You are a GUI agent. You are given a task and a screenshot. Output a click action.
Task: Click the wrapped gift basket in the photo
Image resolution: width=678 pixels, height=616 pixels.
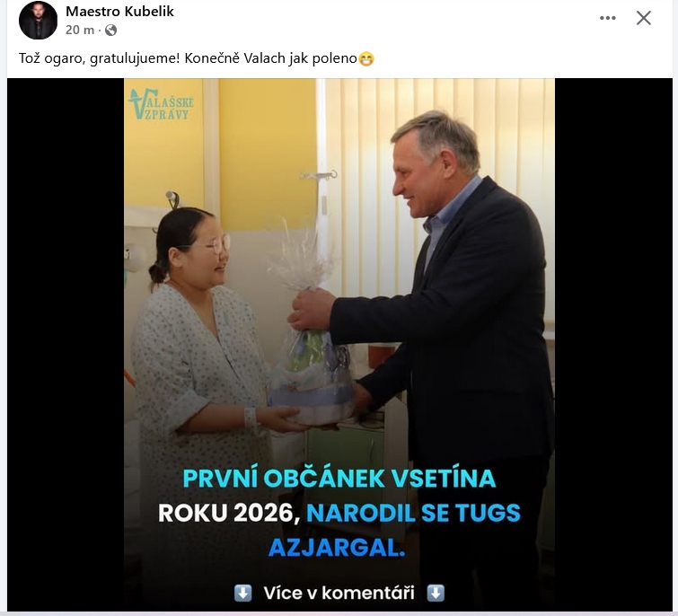coord(307,341)
